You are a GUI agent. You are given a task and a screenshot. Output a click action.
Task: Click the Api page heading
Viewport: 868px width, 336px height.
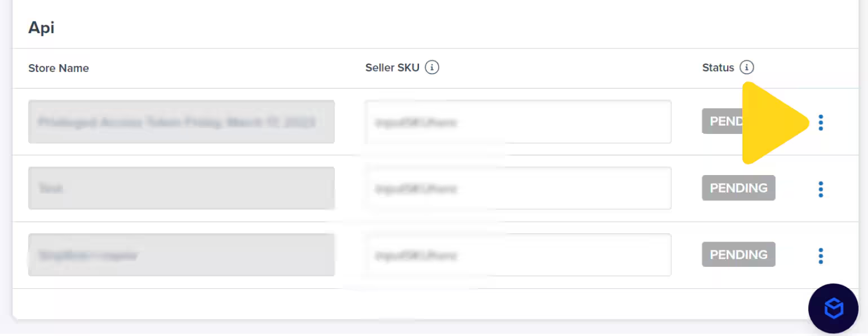[x=41, y=27]
